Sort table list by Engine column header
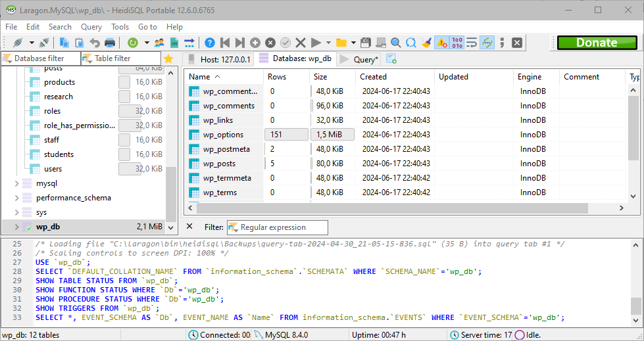The image size is (644, 341). click(536, 77)
